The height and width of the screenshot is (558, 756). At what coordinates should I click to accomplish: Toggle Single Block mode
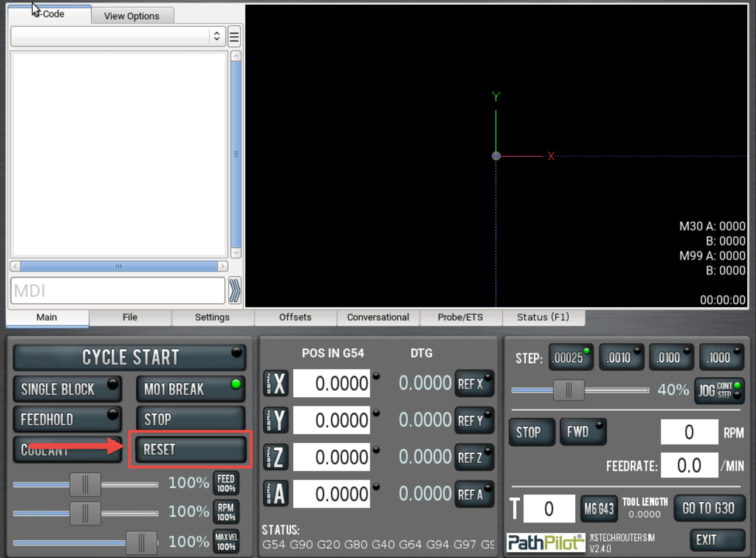[x=68, y=390]
